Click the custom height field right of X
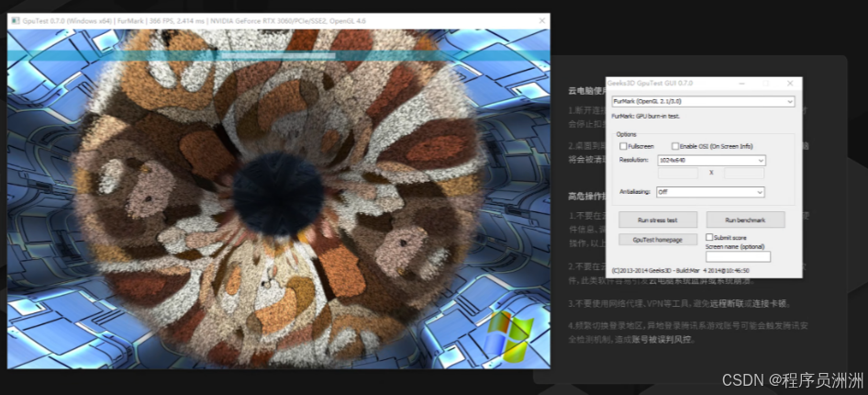Screen dimensions: 868x395 (x=744, y=173)
